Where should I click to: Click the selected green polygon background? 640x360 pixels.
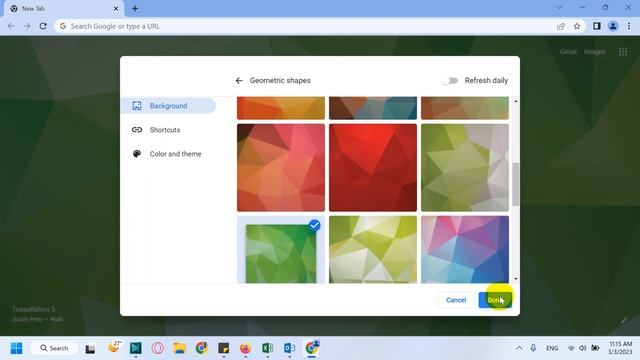(281, 254)
